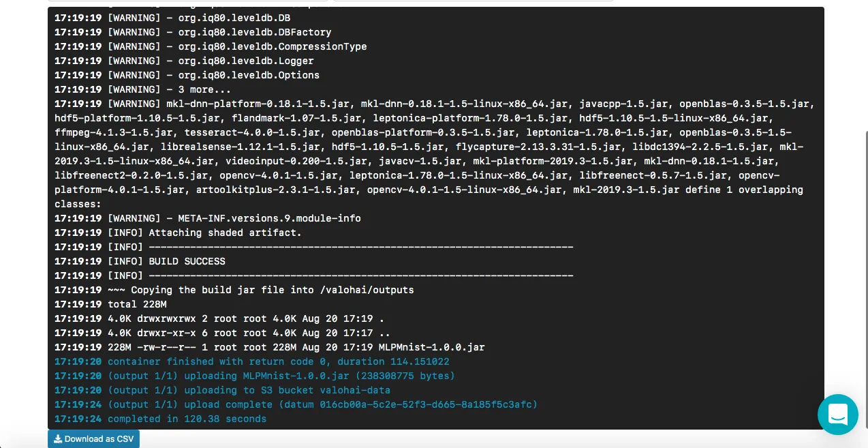The image size is (868, 448).
Task: Click the org.iq80.leveldb.Options warning line
Action: point(187,75)
